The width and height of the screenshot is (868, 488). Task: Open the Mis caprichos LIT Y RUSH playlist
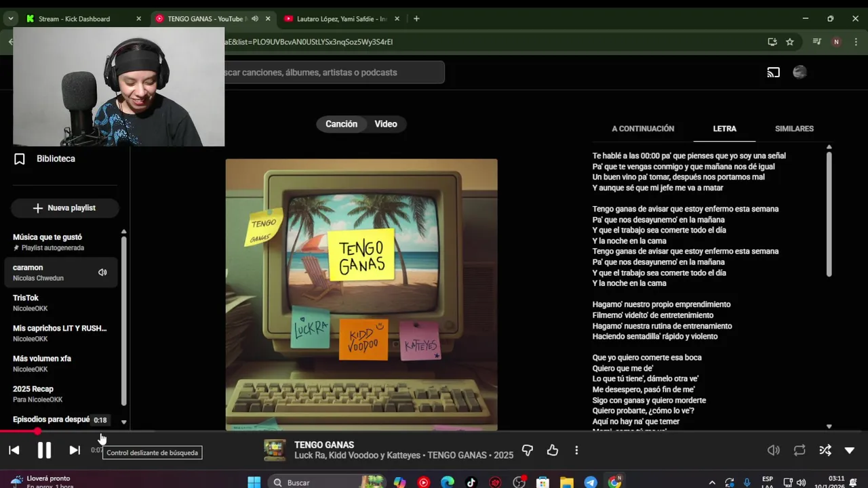[x=61, y=333]
